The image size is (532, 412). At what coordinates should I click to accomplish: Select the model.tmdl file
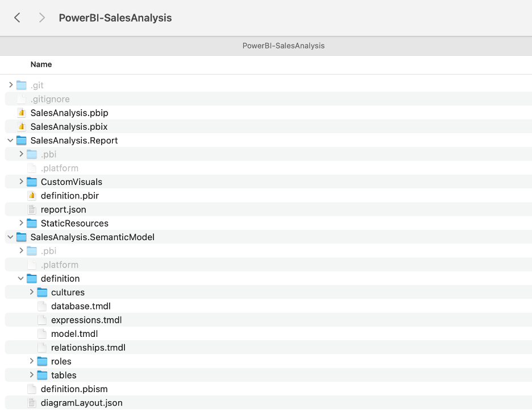(74, 334)
